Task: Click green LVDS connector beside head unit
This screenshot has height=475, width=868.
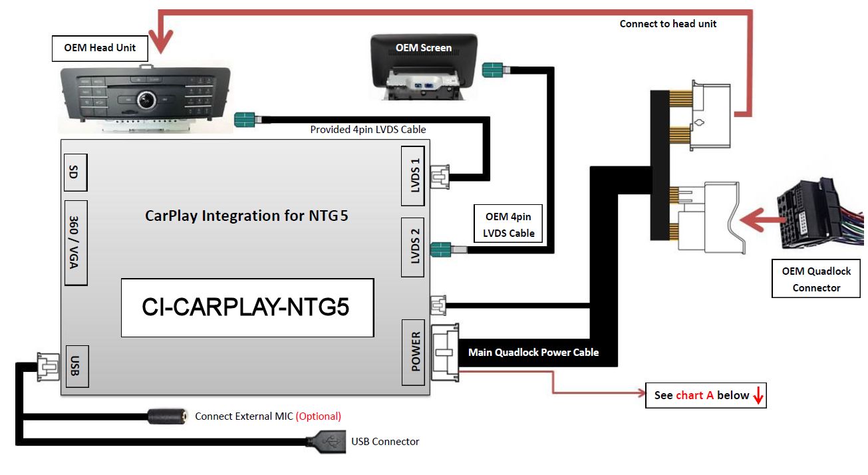Action: [246, 120]
